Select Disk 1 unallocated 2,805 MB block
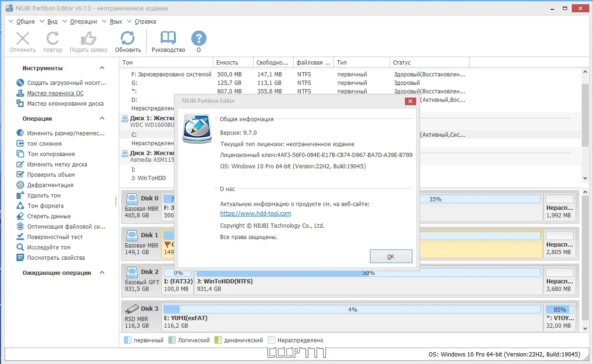 [x=560, y=244]
